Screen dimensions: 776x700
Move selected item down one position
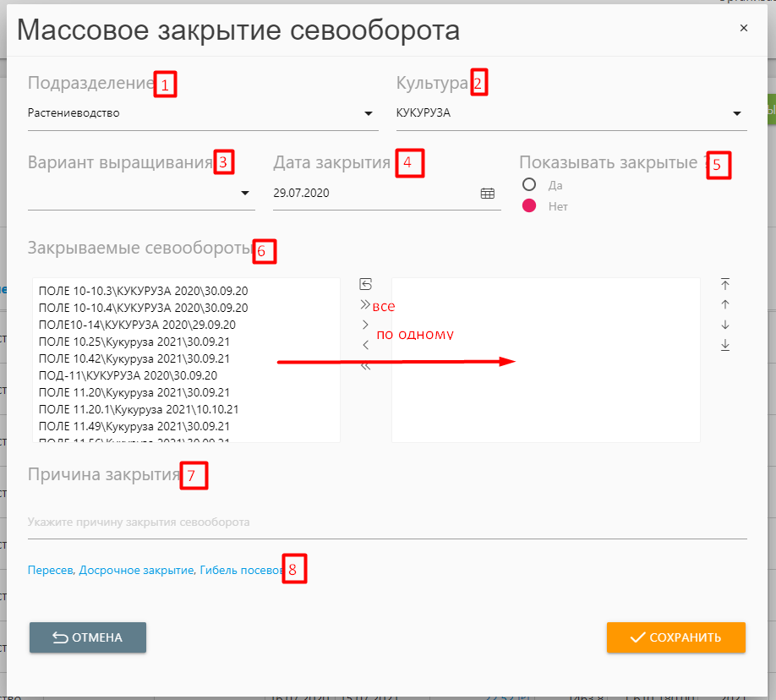pos(725,325)
